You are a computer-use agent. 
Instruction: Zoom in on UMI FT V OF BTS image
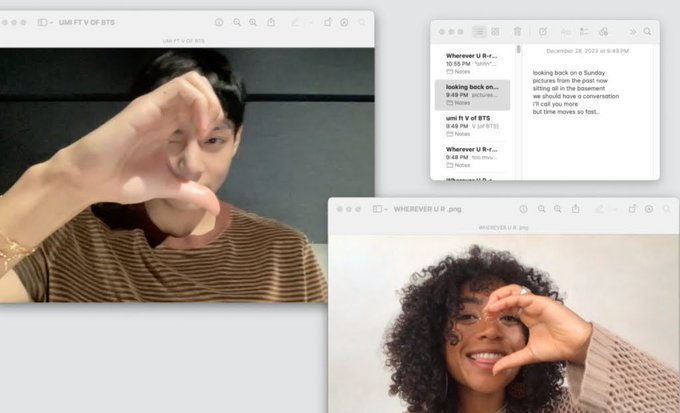253,22
